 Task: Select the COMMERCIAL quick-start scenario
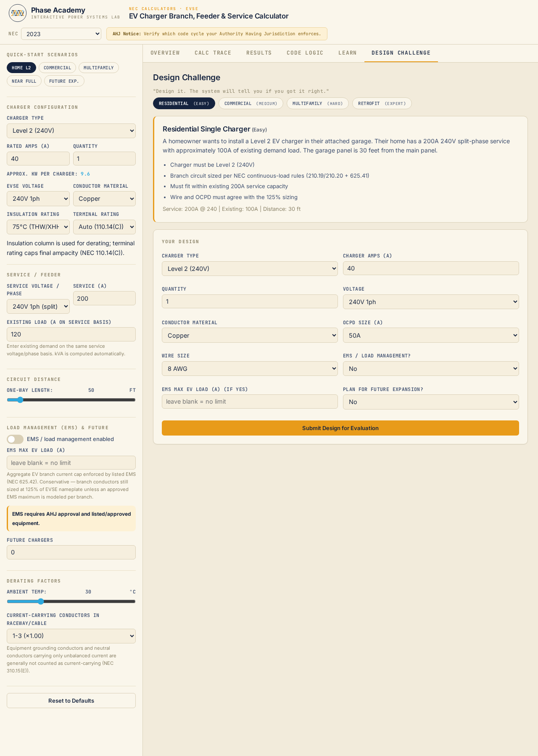click(x=58, y=68)
